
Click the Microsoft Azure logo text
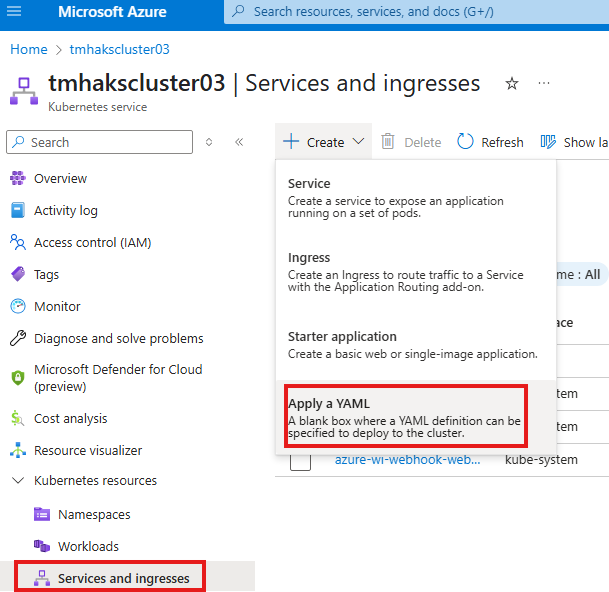112,12
